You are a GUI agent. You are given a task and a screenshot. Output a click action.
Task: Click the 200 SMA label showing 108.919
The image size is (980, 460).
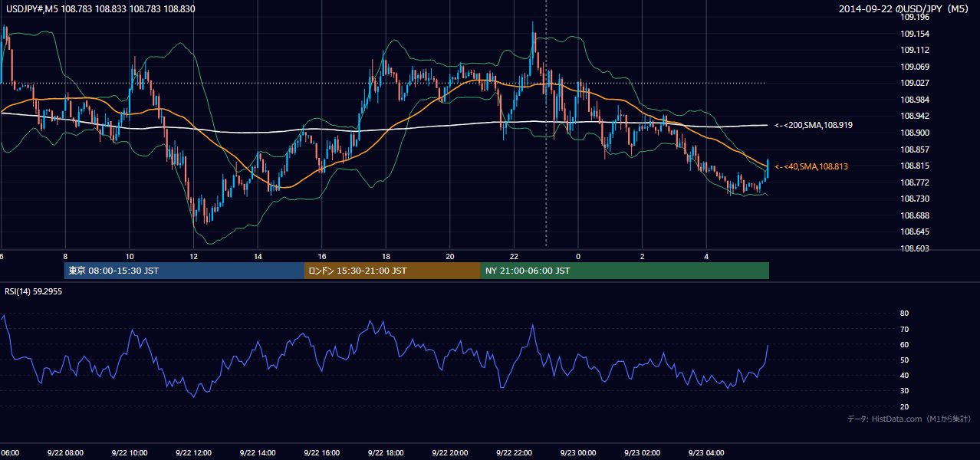point(814,124)
